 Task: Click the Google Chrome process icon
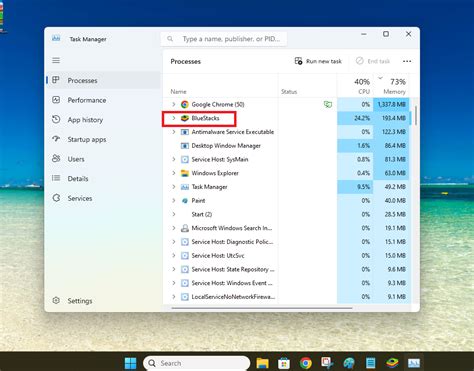pos(185,104)
